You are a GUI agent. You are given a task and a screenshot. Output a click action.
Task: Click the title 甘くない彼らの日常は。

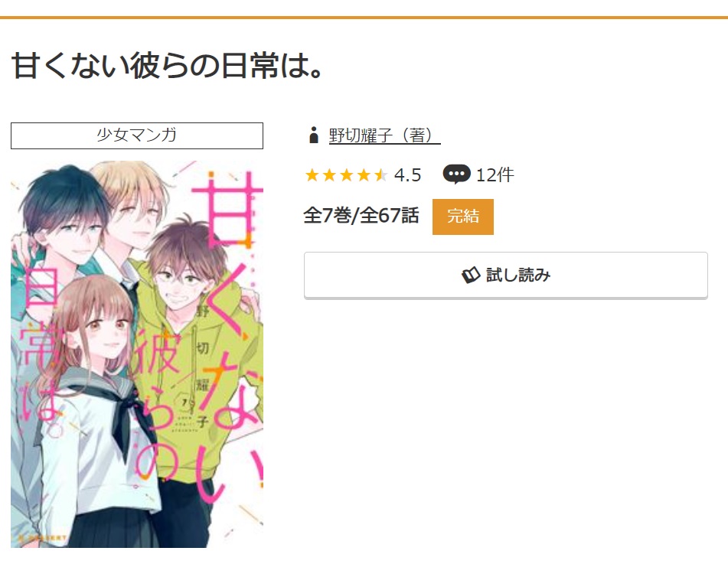point(167,66)
